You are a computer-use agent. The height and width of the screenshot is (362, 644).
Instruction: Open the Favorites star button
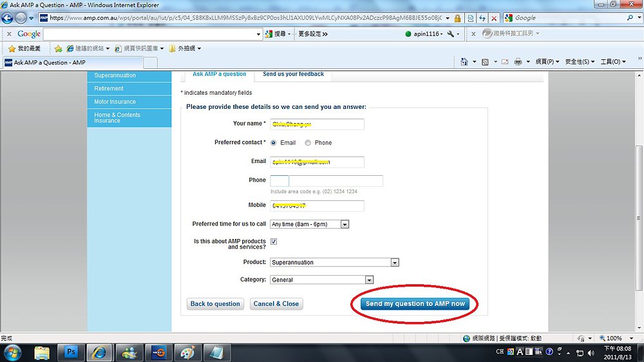[x=24, y=48]
